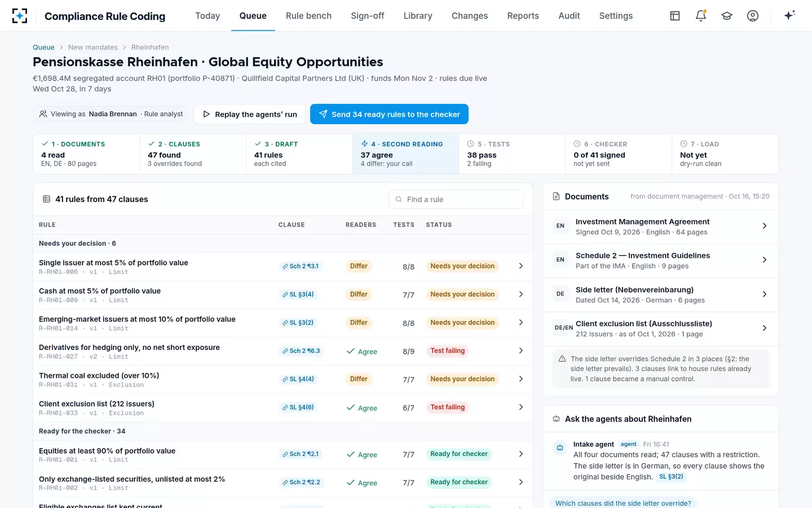Open Side letter (Nebenvereinbarung) chevron
812x508 pixels.
point(765,294)
